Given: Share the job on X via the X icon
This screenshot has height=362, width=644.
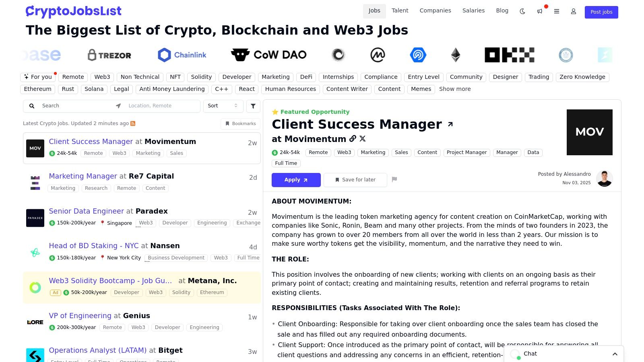Looking at the screenshot, I should pos(362,138).
